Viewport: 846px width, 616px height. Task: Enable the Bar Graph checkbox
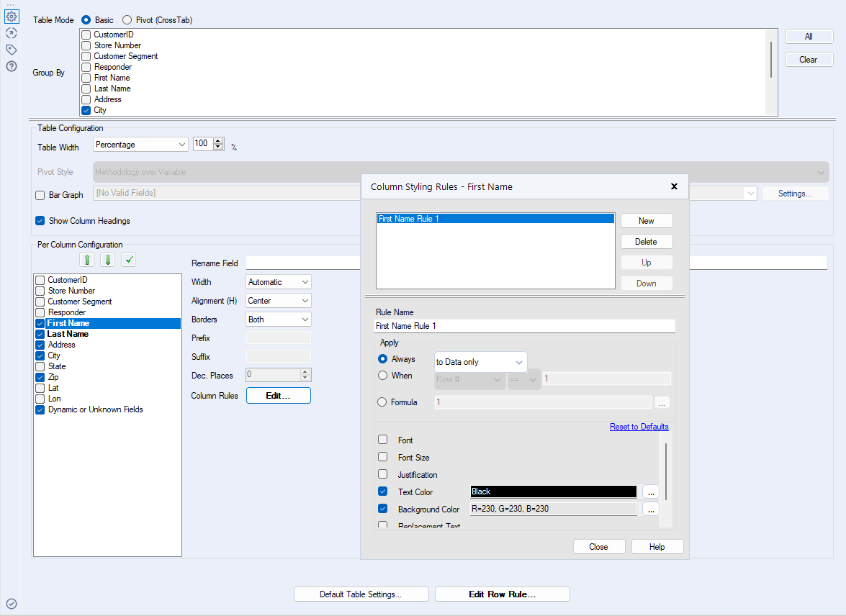click(40, 195)
